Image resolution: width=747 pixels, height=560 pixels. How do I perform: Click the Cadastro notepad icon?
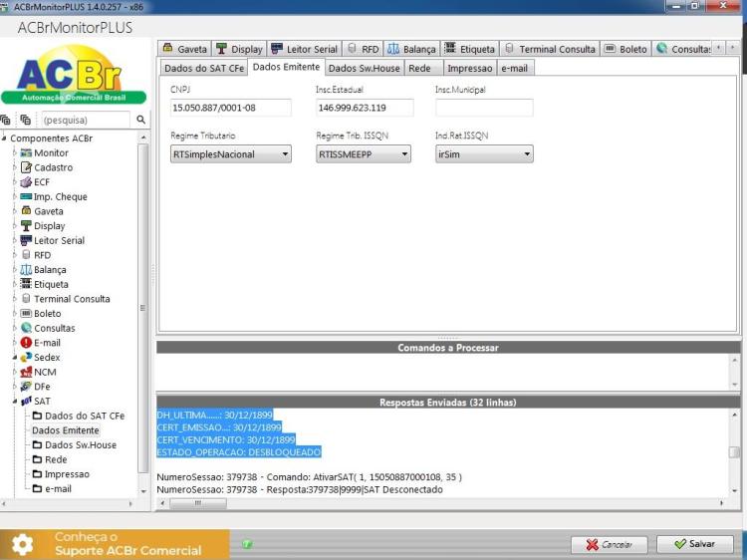click(x=26, y=167)
